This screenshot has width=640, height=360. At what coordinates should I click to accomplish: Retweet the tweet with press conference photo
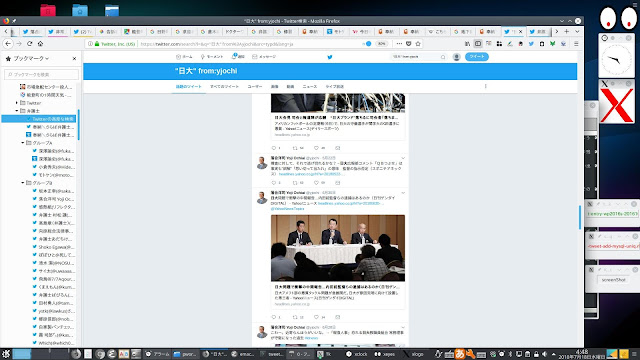coord(295,317)
